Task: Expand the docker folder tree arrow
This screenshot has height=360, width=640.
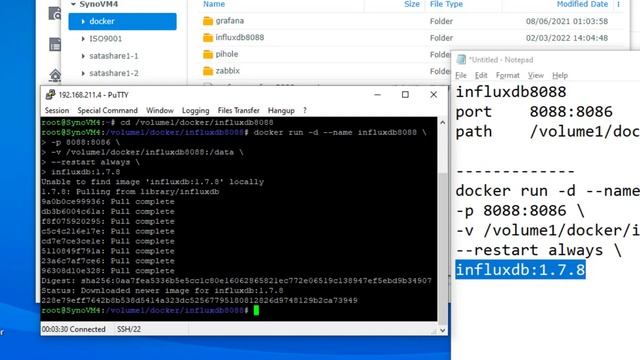Action: coord(83,21)
